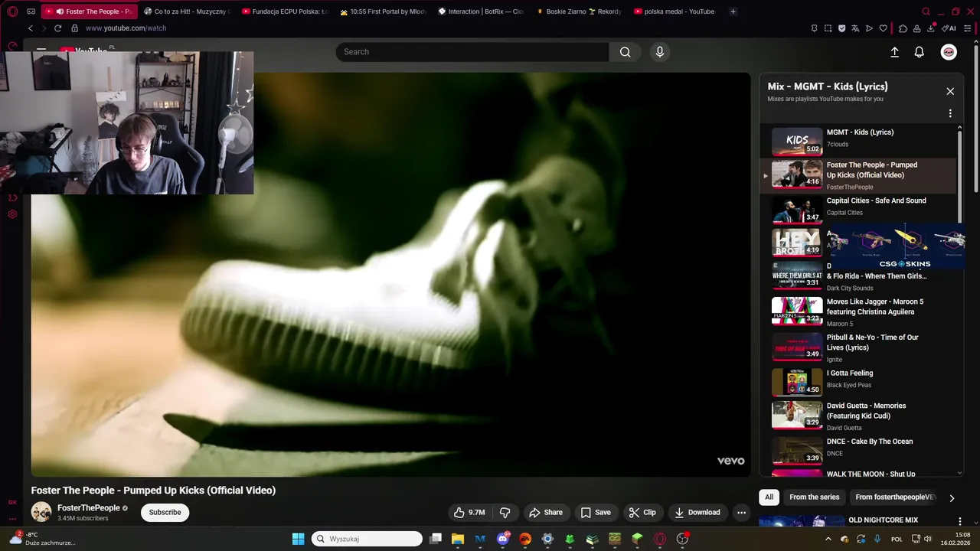Play MGMT - Kids (Lyrics) from the mix
The height and width of the screenshot is (551, 980).
tap(857, 141)
